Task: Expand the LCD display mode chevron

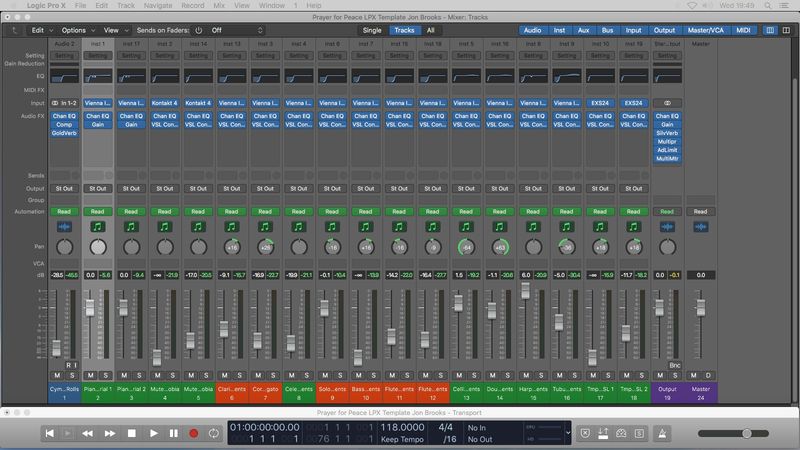Action: coord(567,433)
